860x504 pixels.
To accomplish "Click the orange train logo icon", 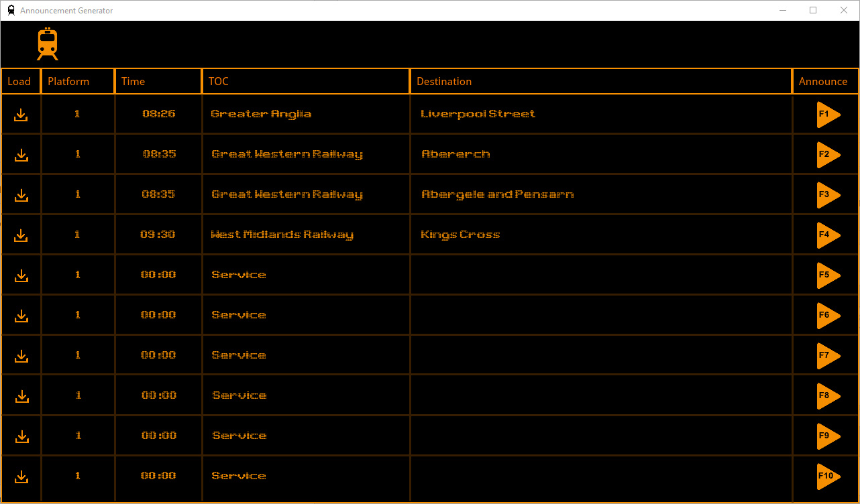I will click(x=47, y=44).
